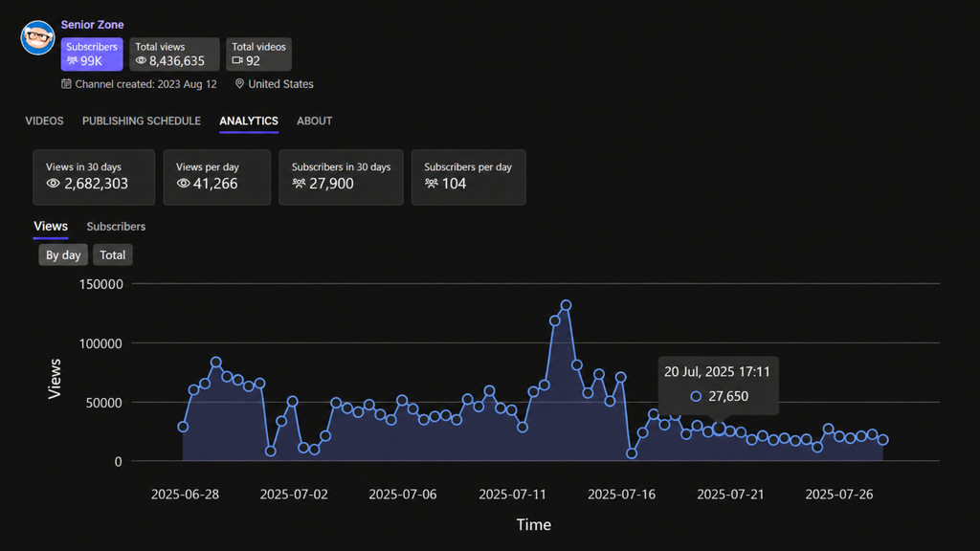The width and height of the screenshot is (980, 551).
Task: Click the highest peak data point on the chart
Action: coord(566,305)
